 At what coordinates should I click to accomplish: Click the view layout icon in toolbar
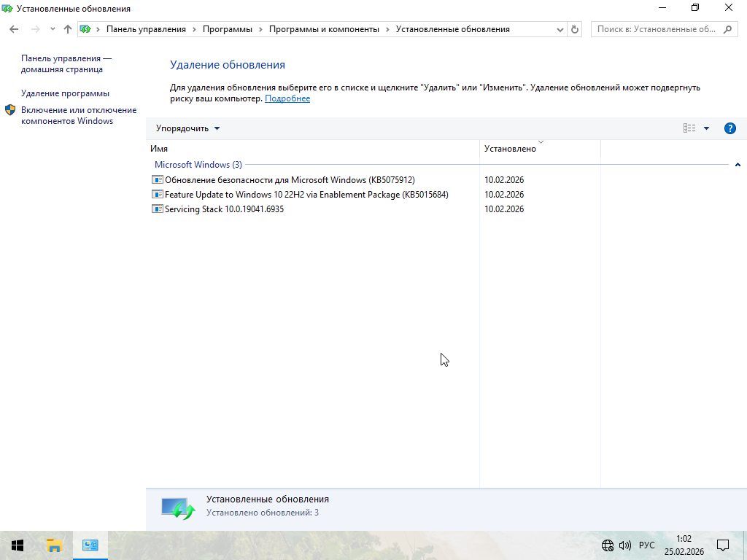(689, 128)
